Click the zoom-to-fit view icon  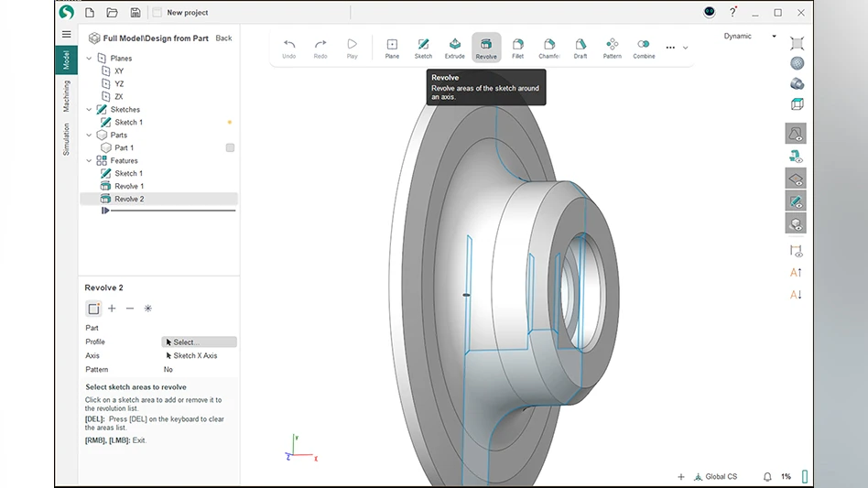(797, 43)
